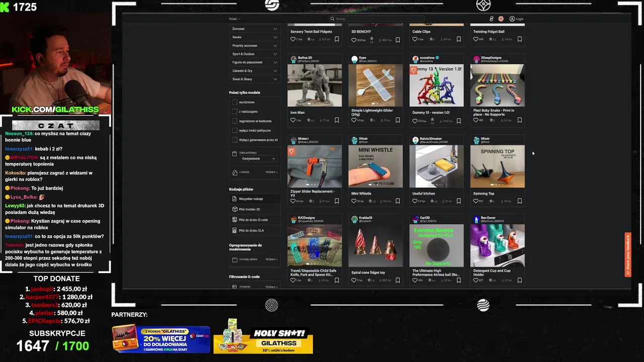Like the 3D BENCHY model

354,39
